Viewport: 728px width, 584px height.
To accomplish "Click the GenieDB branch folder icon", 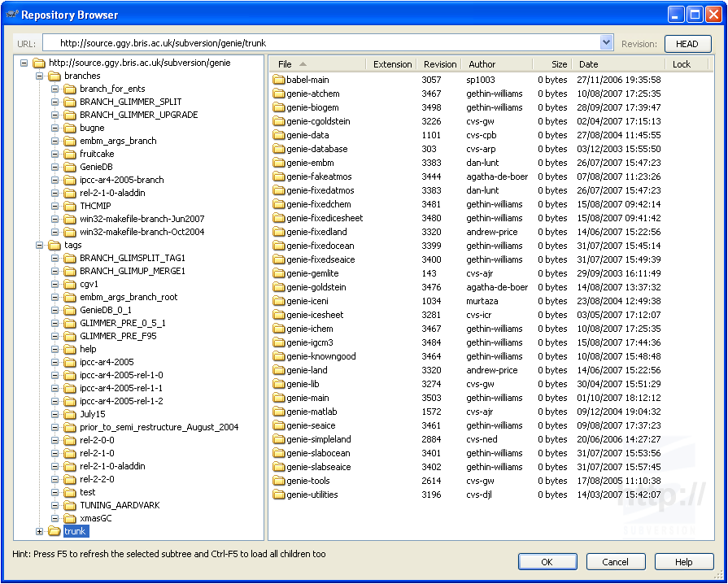I will click(x=70, y=167).
